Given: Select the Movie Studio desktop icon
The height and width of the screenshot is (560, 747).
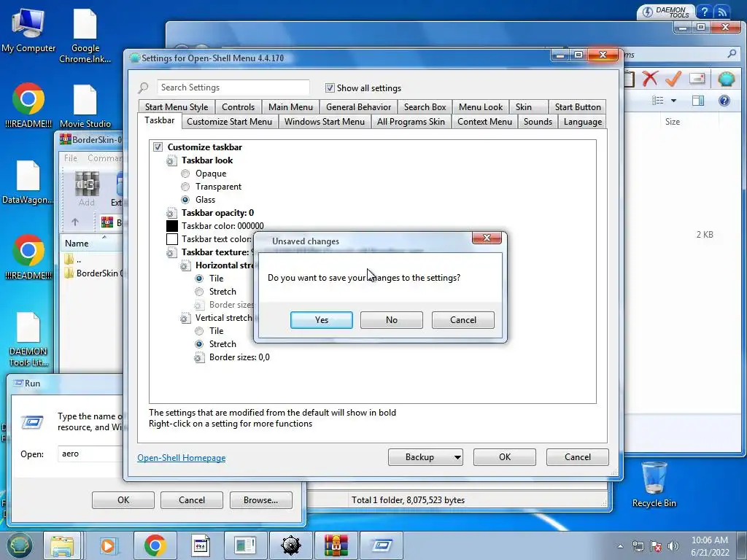Looking at the screenshot, I should (85, 106).
